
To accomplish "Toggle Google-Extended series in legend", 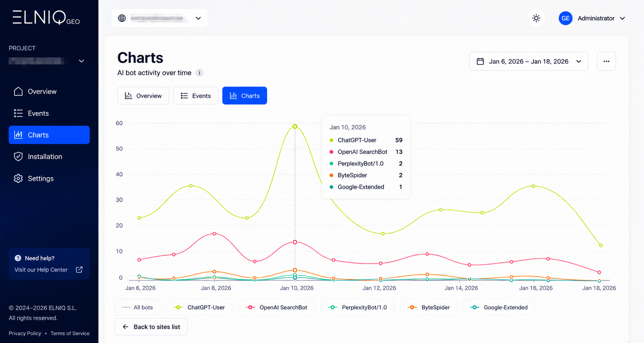I will 499,307.
